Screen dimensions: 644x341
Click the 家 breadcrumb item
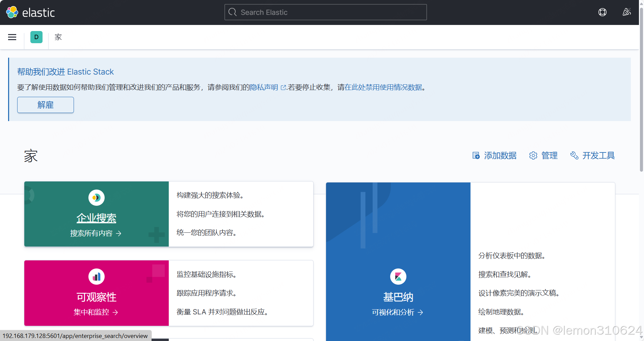[58, 37]
